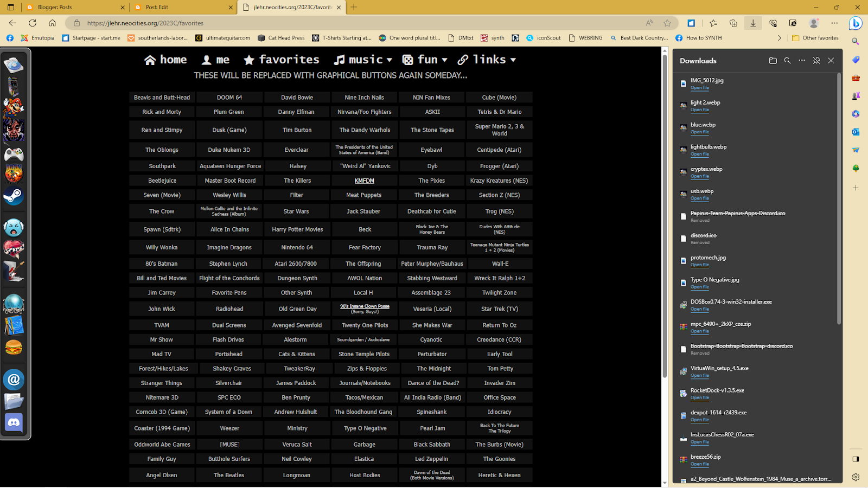Open the 90's Insane Clown Posse link
Screen dimensions: 868x488
pyautogui.click(x=365, y=306)
